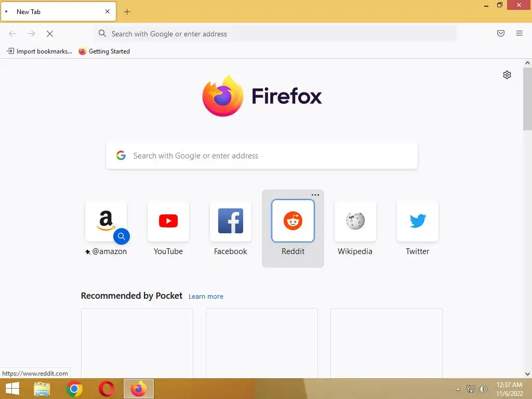This screenshot has height=399, width=532.
Task: Go forward with the forward arrow
Action: [31, 34]
